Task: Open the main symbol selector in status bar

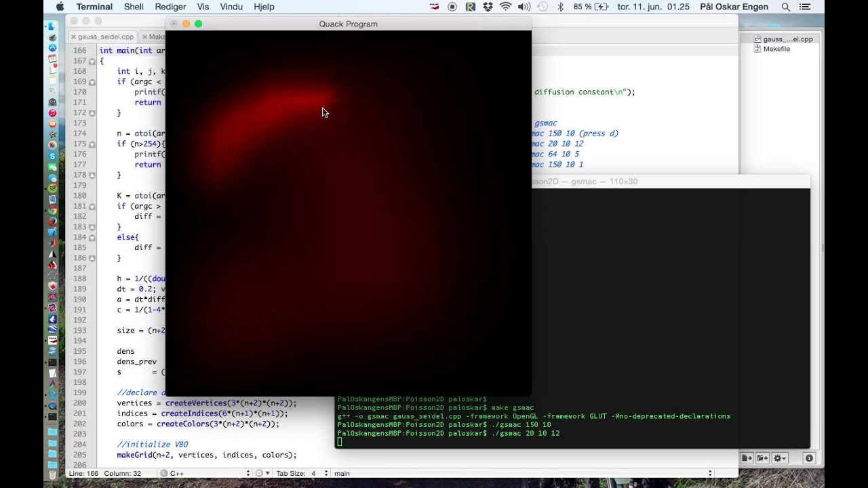Action: [x=522, y=473]
